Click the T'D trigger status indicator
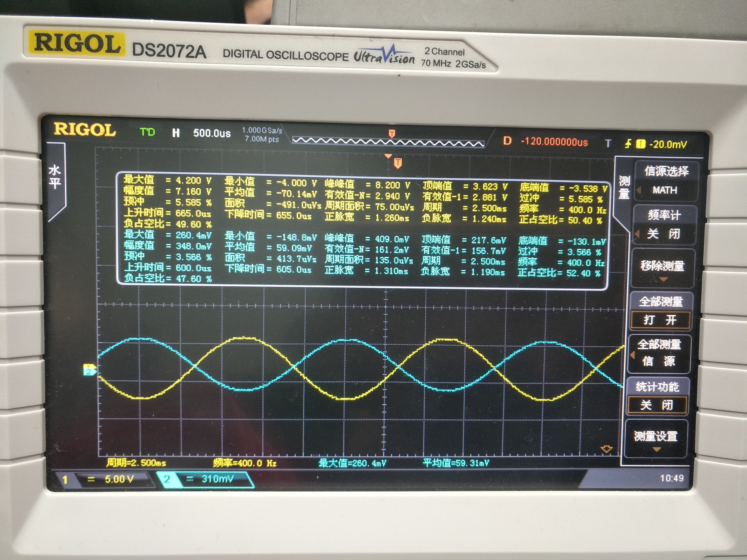This screenshot has width=747, height=560. point(147,132)
